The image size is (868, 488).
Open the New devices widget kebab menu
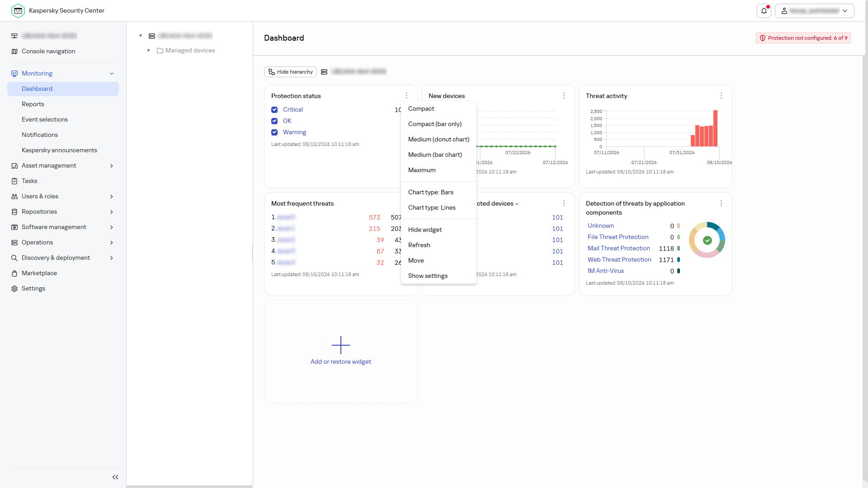pyautogui.click(x=564, y=96)
